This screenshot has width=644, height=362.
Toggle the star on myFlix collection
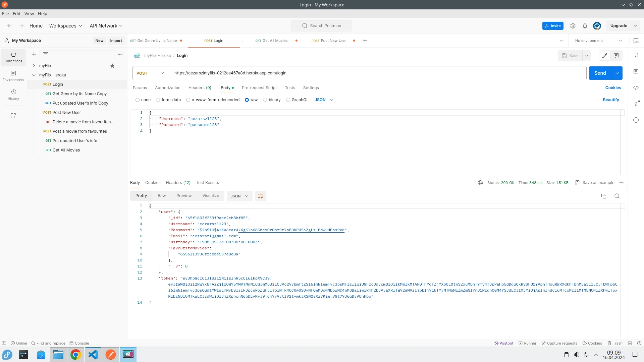112,66
